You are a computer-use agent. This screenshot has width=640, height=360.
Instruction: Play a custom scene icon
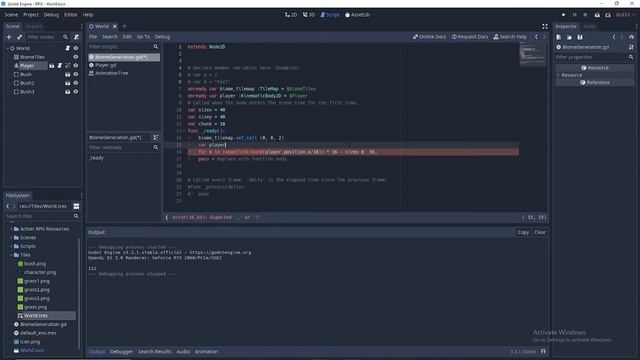tap(608, 15)
